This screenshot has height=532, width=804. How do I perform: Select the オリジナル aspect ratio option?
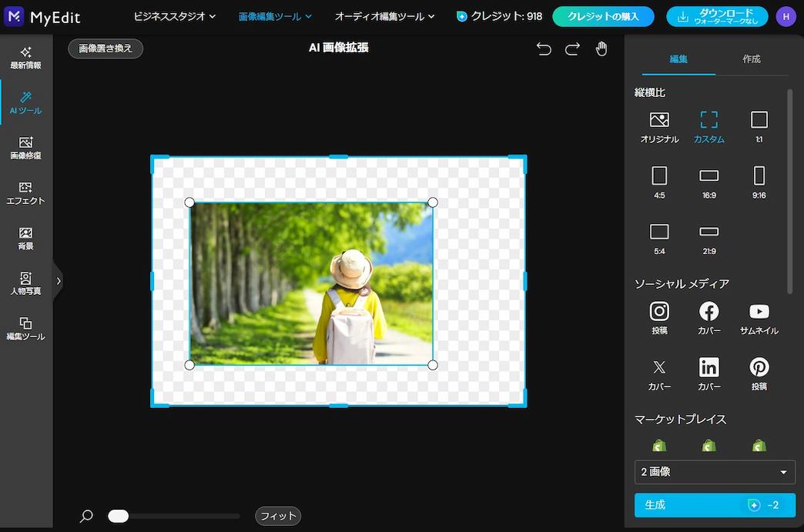(x=658, y=125)
